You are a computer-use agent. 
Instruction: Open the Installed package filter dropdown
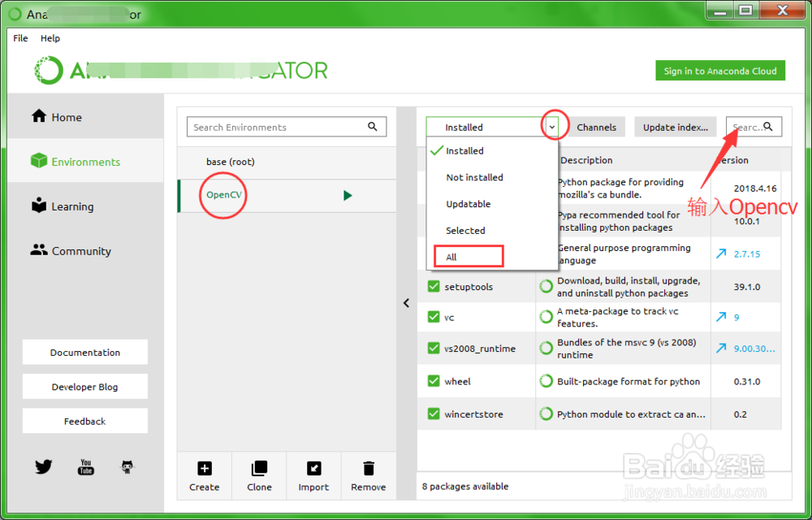click(493, 127)
